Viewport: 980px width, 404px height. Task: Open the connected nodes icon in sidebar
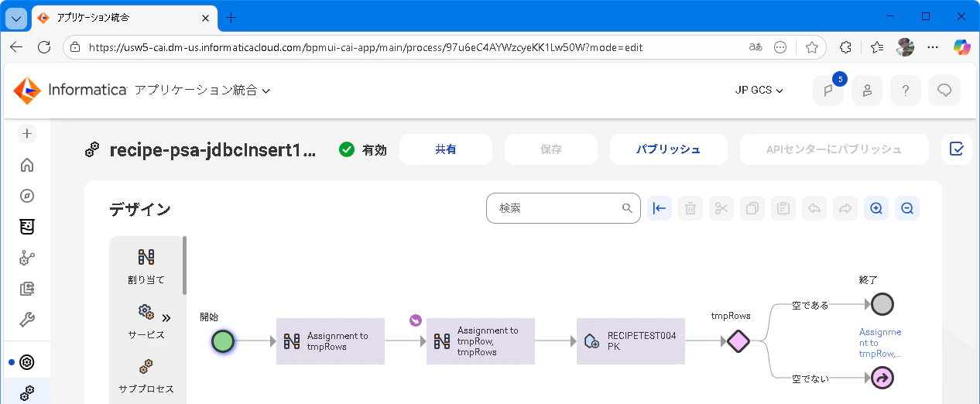point(27,258)
